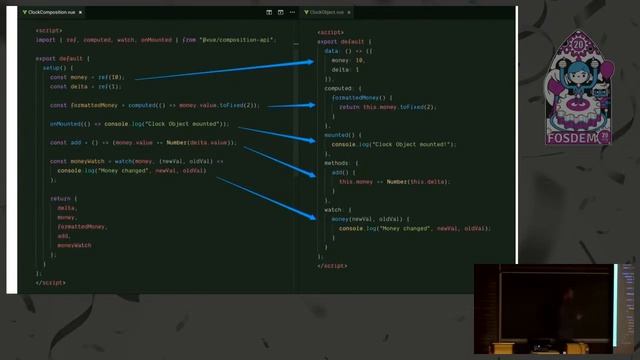Click "money(newVal, oldVal) {" in right editor
This screenshot has height=360, width=640.
click(371, 219)
